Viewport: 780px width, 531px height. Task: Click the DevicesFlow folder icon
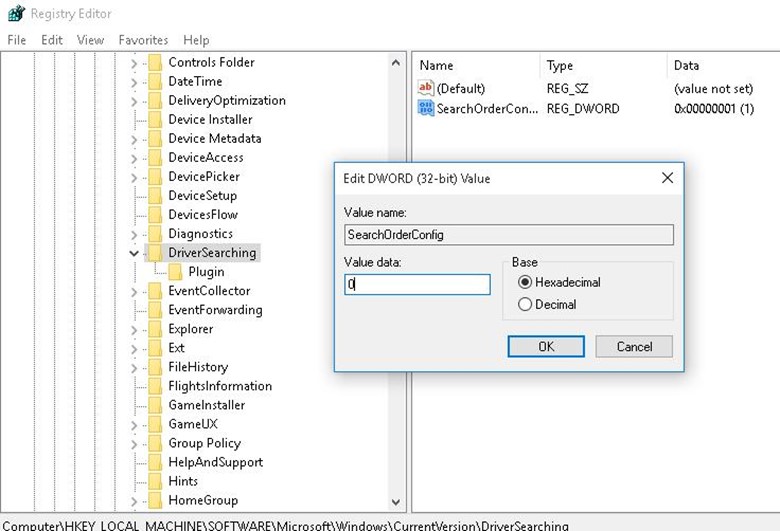(155, 214)
